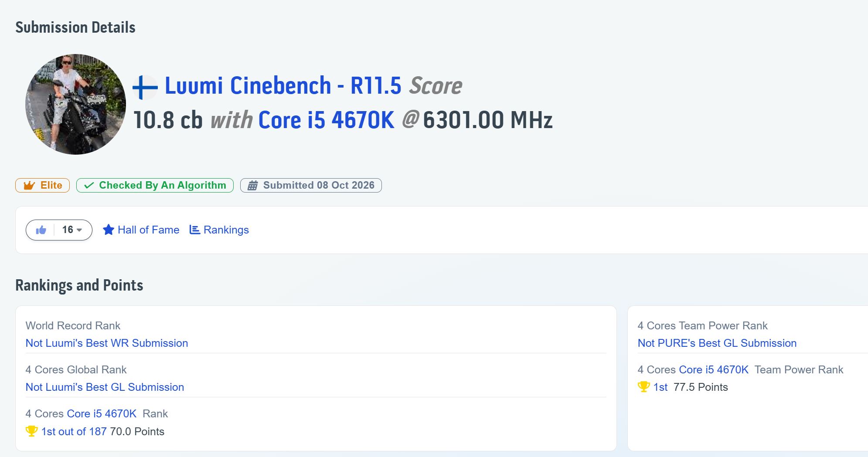This screenshot has height=457, width=868.
Task: Open Not Luumi's Best WR Submission link
Action: 107,343
